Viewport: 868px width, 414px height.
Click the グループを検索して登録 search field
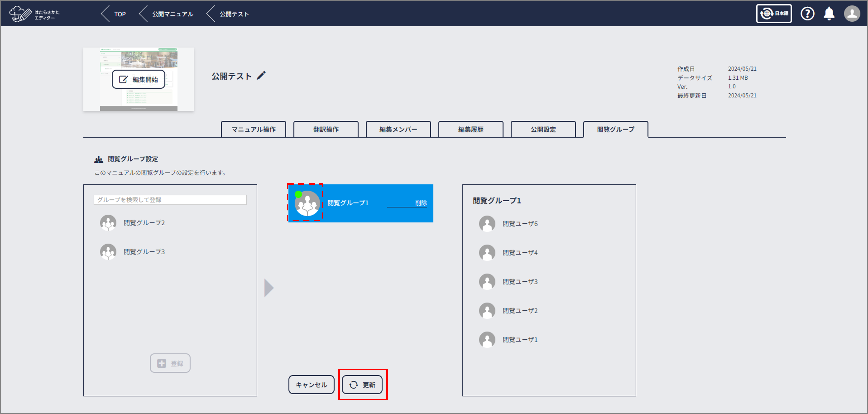pos(170,200)
